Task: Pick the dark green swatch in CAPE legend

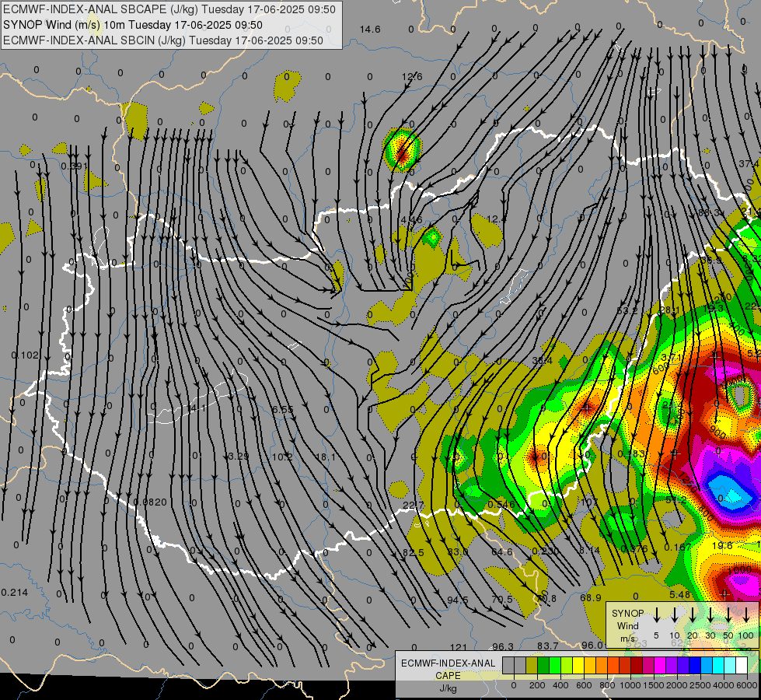Action: (x=543, y=666)
